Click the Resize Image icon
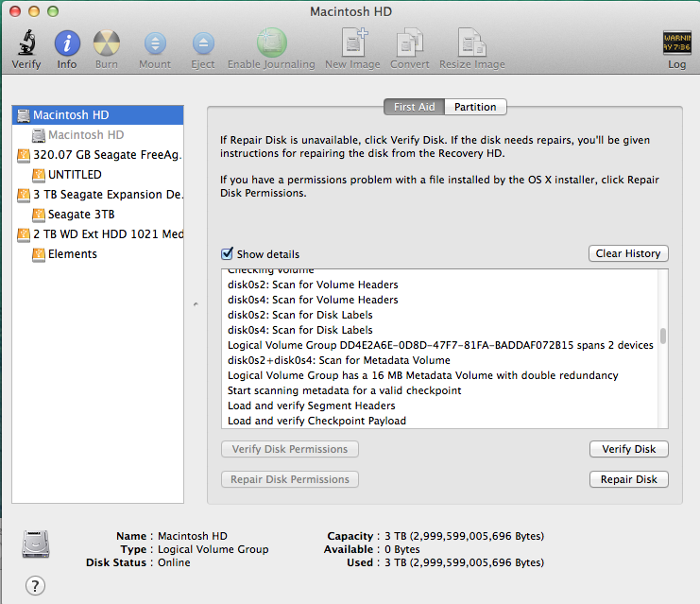Viewport: 700px width, 604px height. pos(472,43)
